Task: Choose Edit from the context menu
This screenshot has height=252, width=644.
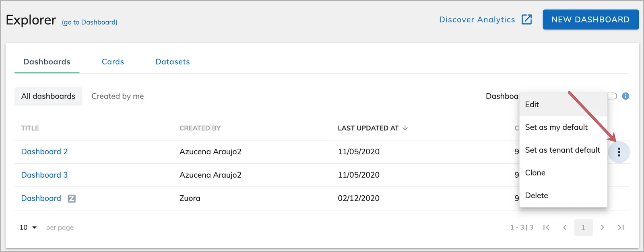Action: (x=563, y=104)
